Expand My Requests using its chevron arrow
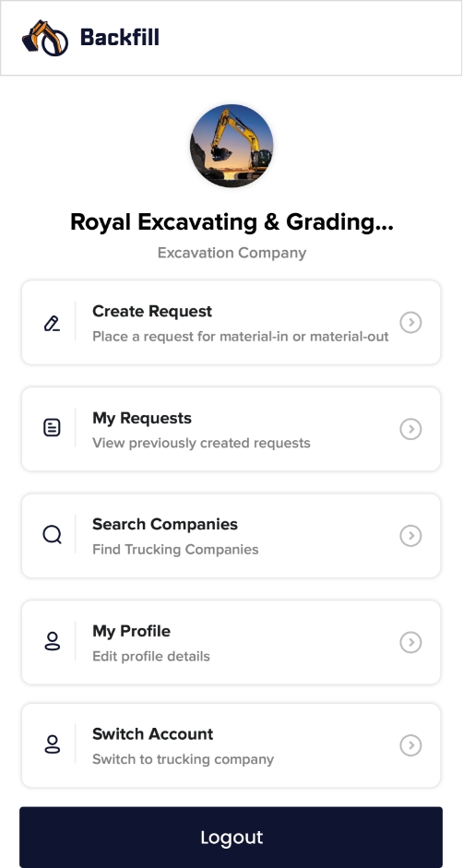The image size is (463, 868). tap(410, 429)
